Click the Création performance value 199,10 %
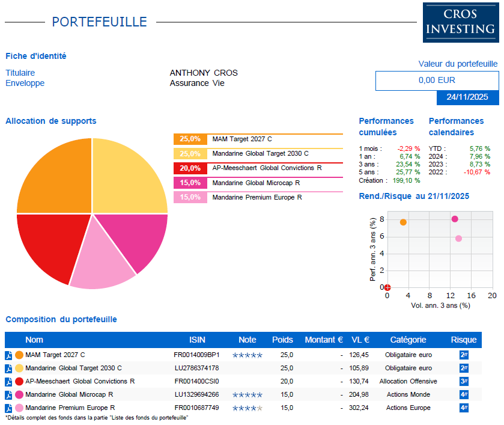The width and height of the screenshot is (504, 425). click(x=406, y=180)
